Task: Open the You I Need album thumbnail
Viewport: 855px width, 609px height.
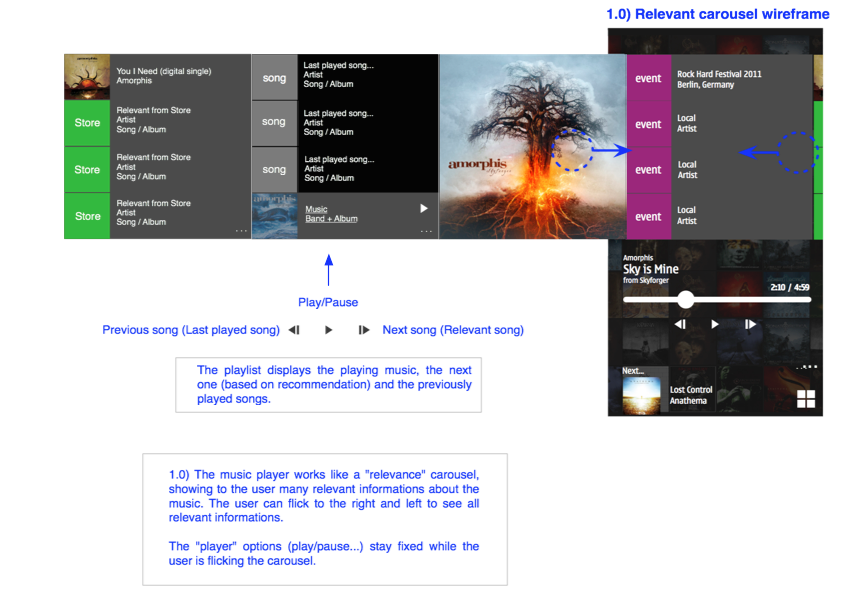Action: point(87,77)
